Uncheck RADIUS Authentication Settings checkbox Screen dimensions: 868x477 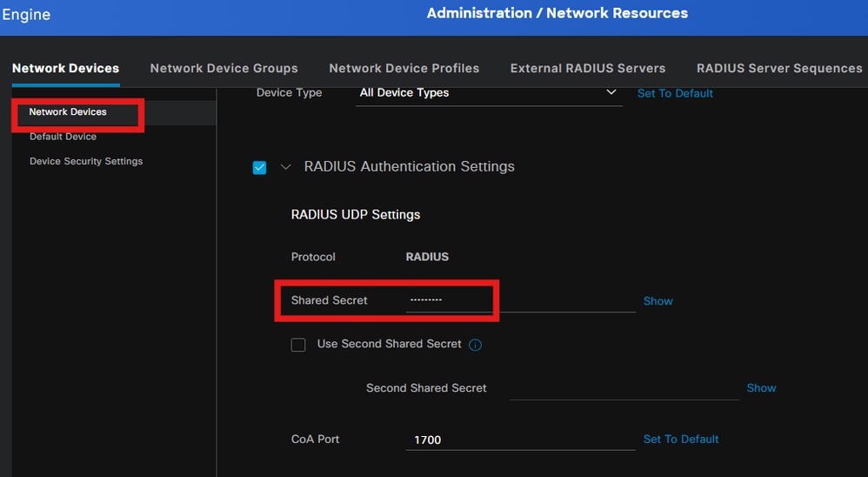coord(259,167)
